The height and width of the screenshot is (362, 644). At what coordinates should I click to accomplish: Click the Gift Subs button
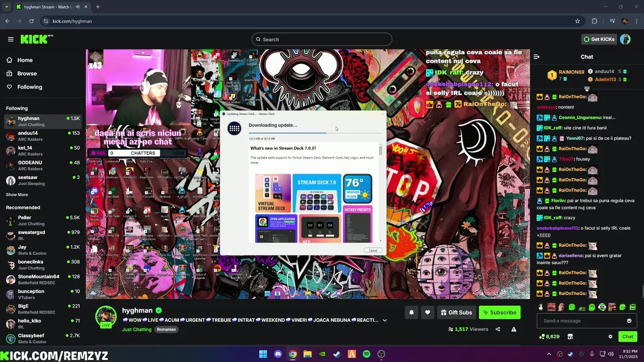456,312
